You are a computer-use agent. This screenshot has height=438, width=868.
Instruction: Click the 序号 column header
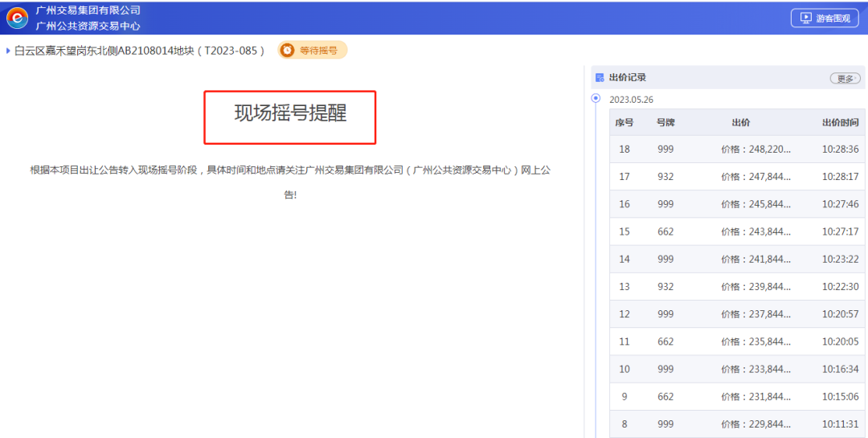click(x=624, y=122)
